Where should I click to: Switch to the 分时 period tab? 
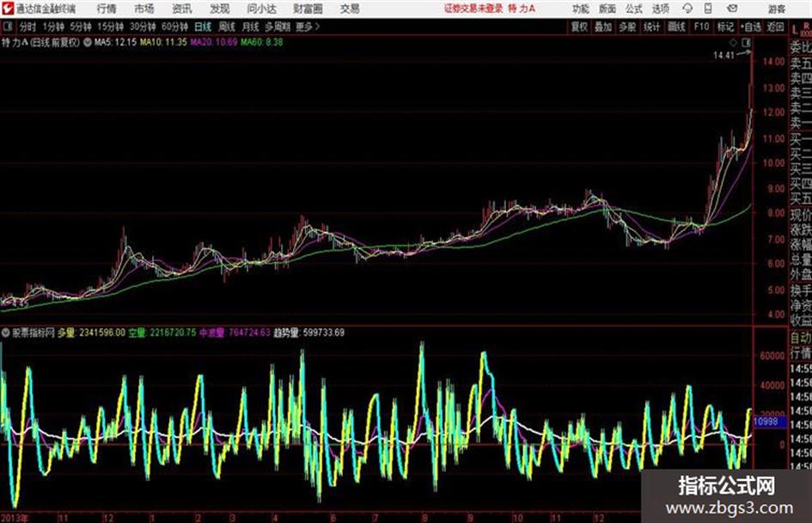[x=27, y=27]
